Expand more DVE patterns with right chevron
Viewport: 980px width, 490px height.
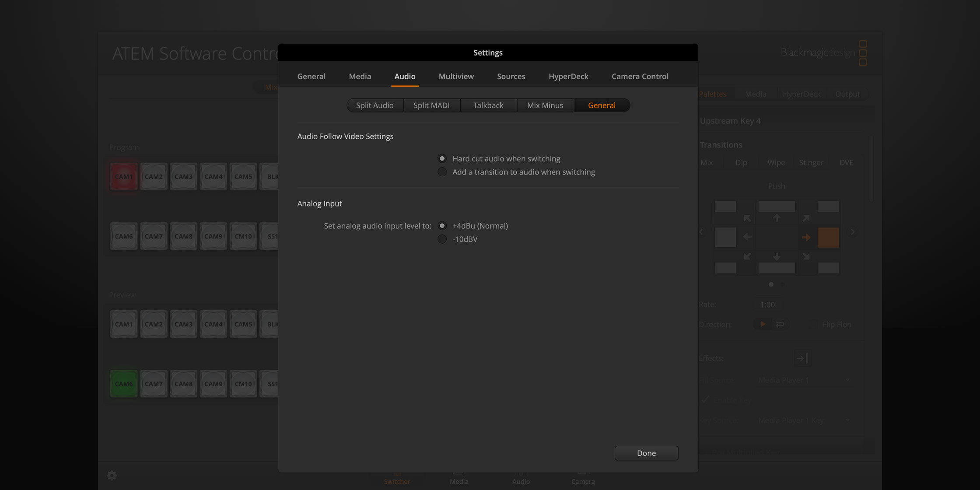click(853, 232)
